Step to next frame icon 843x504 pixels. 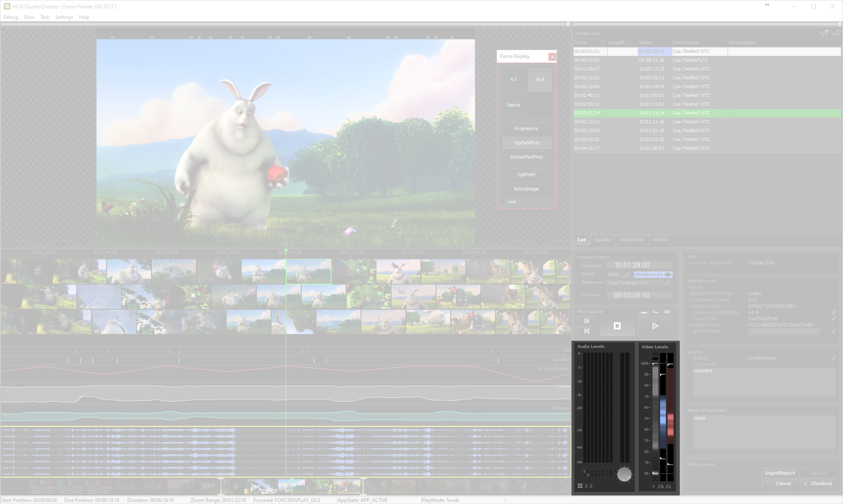pyautogui.click(x=587, y=321)
